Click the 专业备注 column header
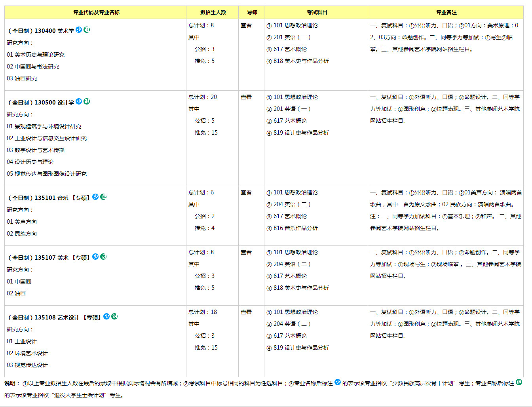The height and width of the screenshot is (407, 532). [x=446, y=12]
